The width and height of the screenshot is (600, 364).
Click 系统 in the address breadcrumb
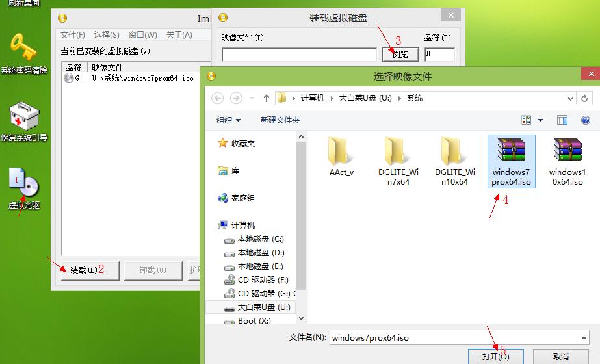[415, 98]
